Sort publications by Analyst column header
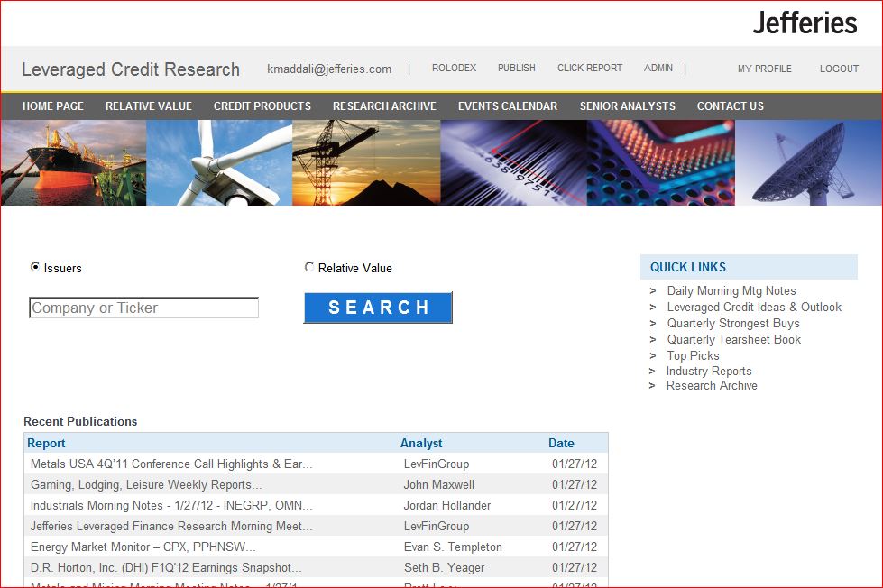 421,443
